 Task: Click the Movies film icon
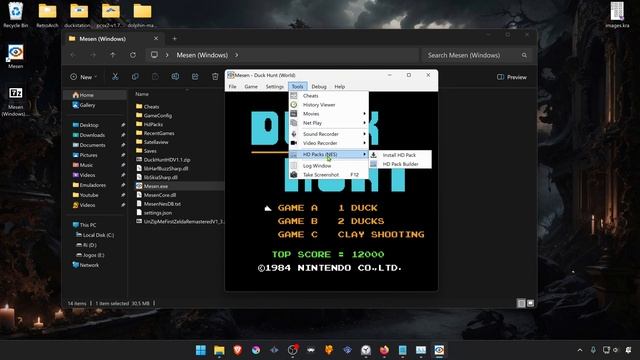(293, 113)
